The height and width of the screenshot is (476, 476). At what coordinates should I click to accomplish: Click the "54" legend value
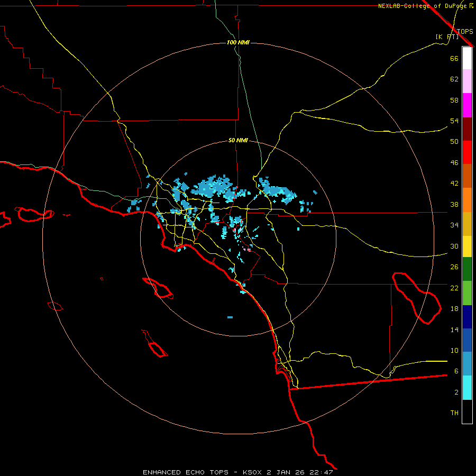click(x=454, y=121)
